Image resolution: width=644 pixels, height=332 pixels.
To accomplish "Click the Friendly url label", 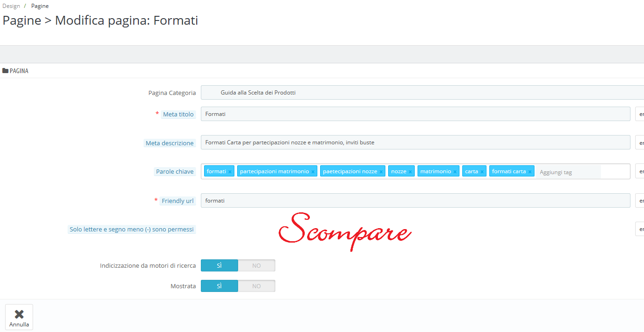I will point(178,201).
